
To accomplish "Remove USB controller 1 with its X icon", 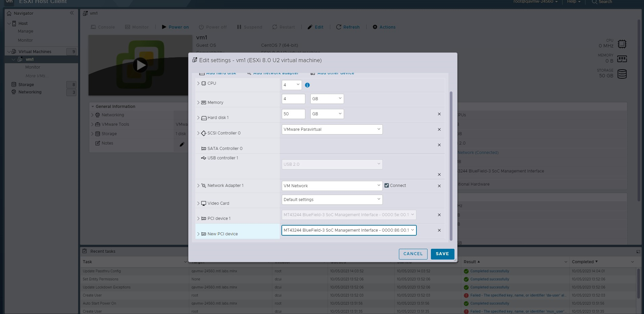I will 439,174.
